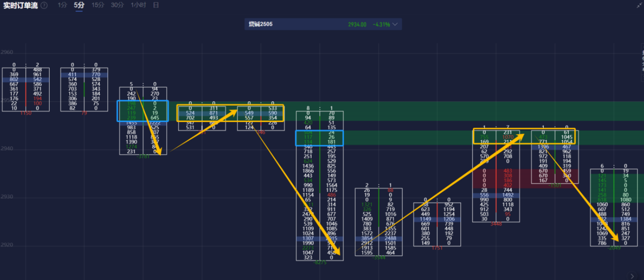The image size is (644, 280).
Task: Click the highlighted 3854 / 2488 volume row
Action: pos(378,239)
